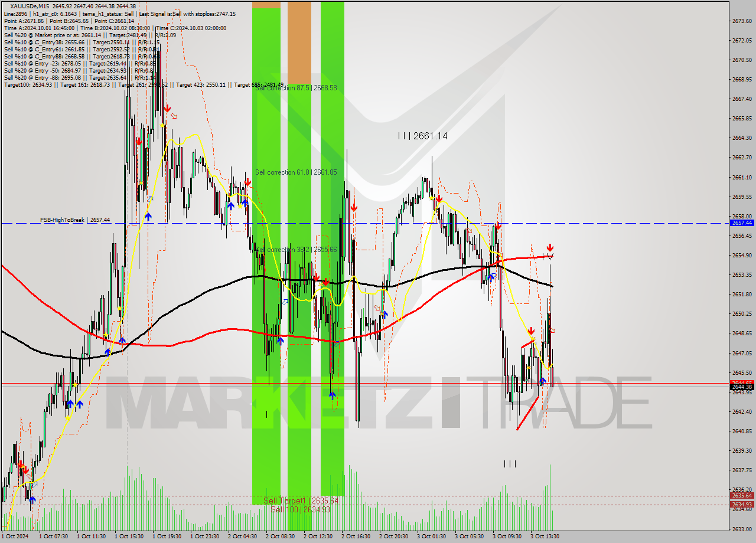Screen dimensions: 756x543
Task: Click the '2 Oct 04:30' time axis label
Action: [242, 537]
